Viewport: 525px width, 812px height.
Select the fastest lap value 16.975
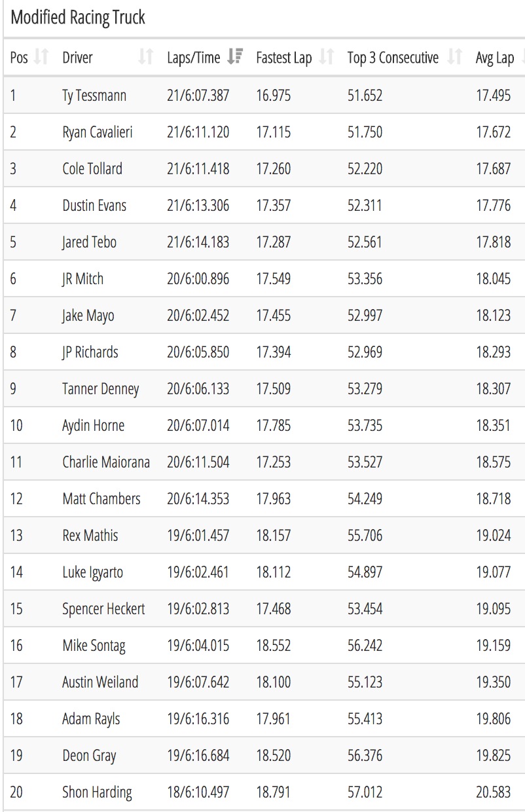tap(274, 96)
